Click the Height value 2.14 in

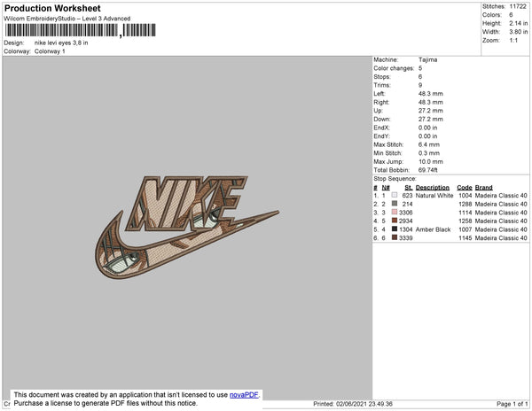click(519, 23)
